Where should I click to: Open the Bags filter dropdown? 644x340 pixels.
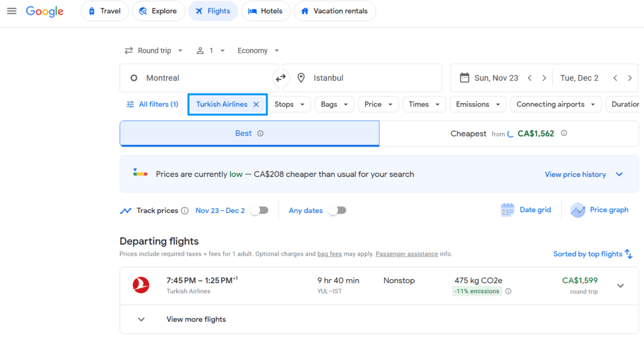[334, 104]
